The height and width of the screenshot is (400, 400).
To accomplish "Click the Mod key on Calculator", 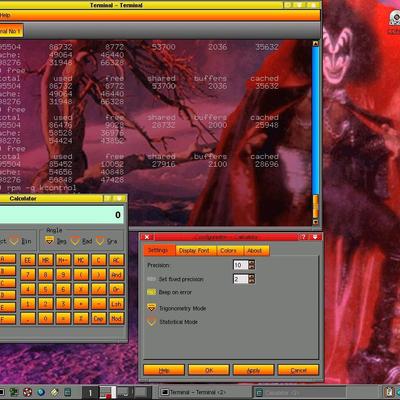I will pos(116,319).
